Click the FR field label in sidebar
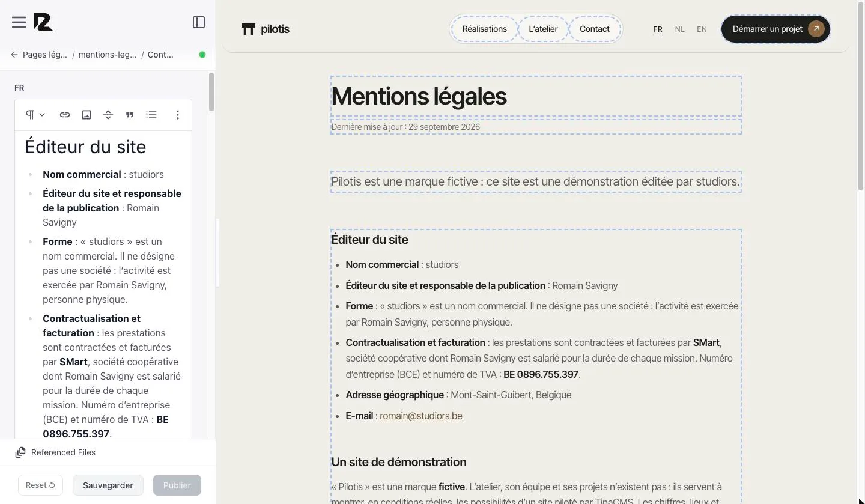 [x=19, y=88]
